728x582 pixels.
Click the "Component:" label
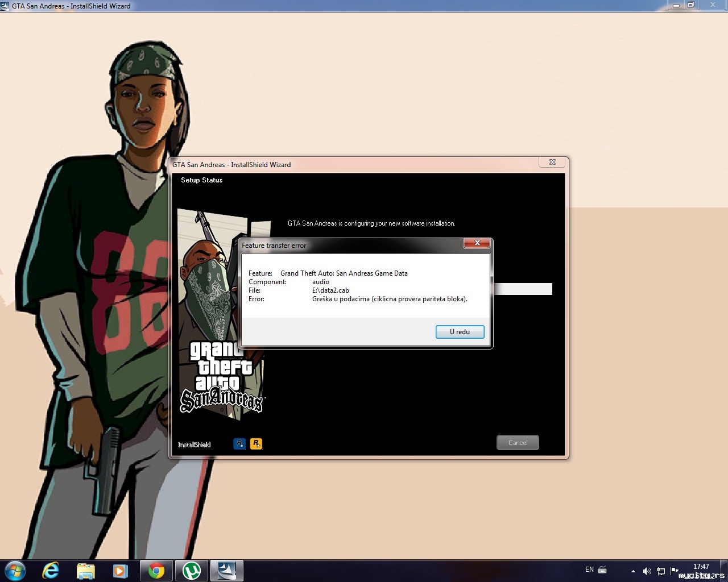click(267, 282)
